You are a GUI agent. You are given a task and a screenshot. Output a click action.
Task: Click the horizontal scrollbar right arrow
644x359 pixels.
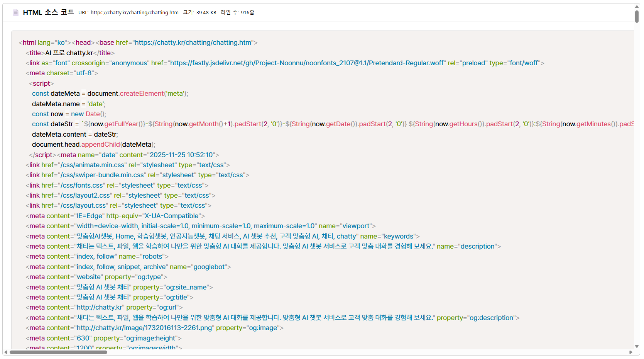click(x=631, y=352)
